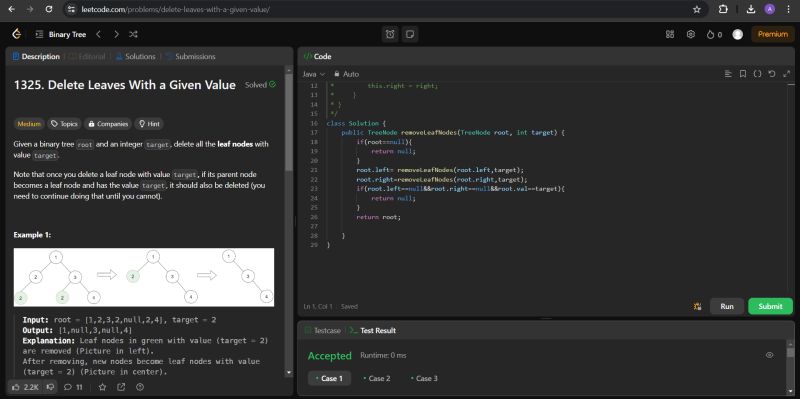Run the code
The width and height of the screenshot is (800, 399).
727,306
